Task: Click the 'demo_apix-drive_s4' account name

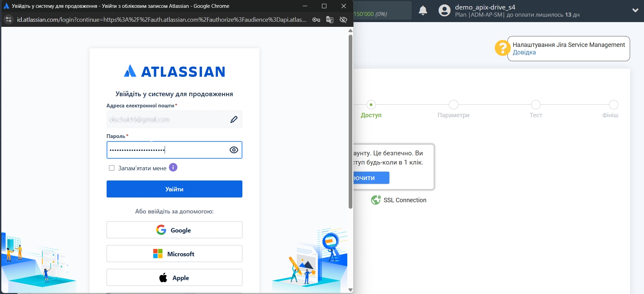Action: tap(485, 7)
